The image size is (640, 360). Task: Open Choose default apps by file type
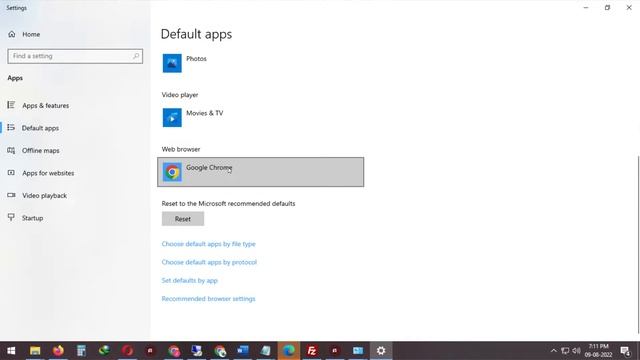[209, 244]
